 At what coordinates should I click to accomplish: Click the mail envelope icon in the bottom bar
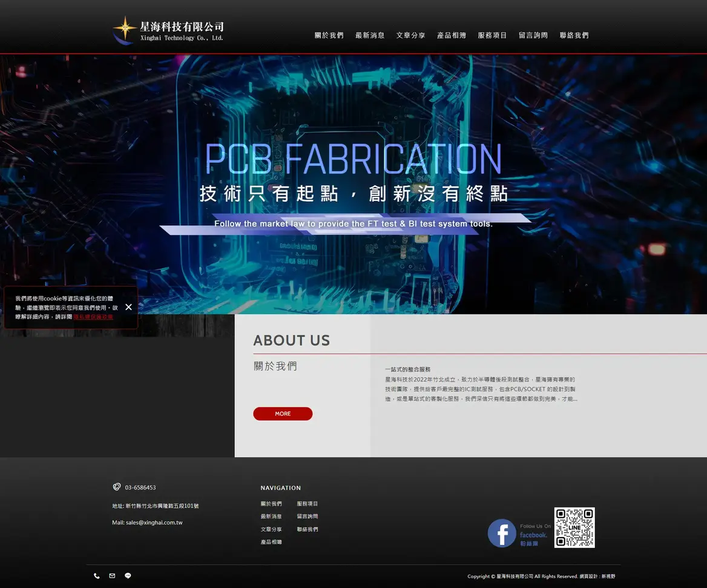[112, 576]
